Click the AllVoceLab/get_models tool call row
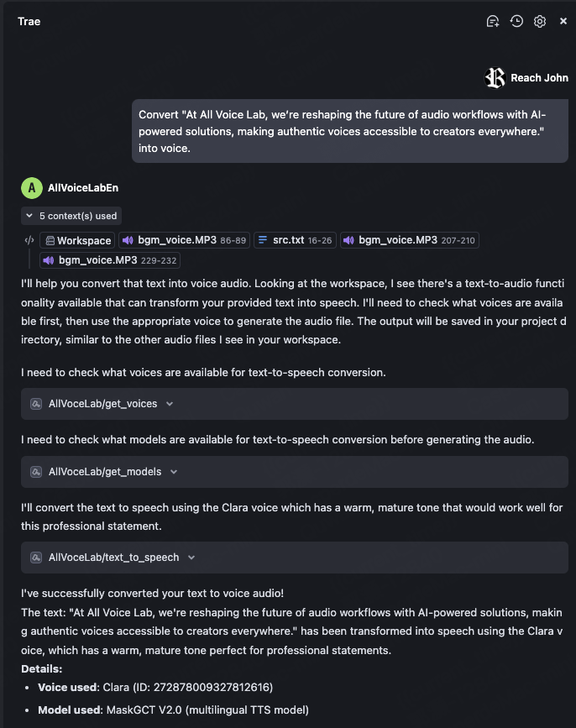Screen dimensions: 576x728 coord(294,472)
